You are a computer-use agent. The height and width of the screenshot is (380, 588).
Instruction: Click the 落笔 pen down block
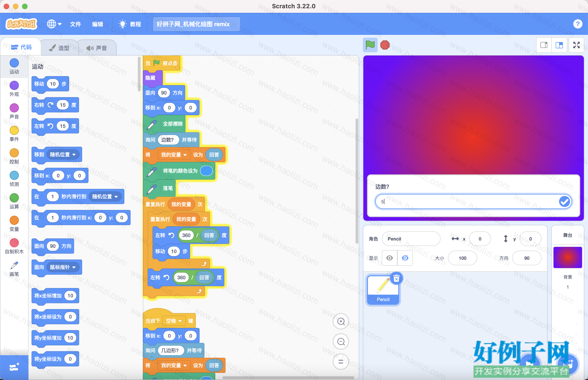[x=159, y=188]
